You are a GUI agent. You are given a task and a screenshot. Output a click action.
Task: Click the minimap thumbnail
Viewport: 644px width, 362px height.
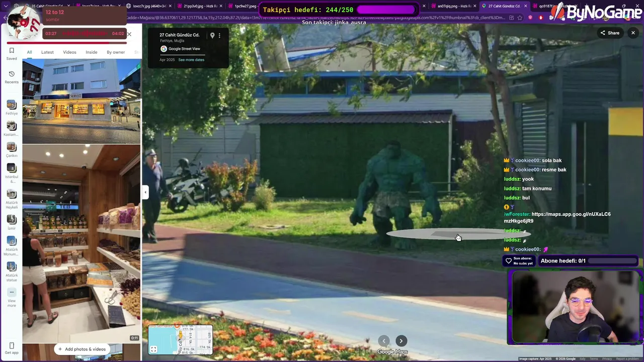tap(180, 340)
